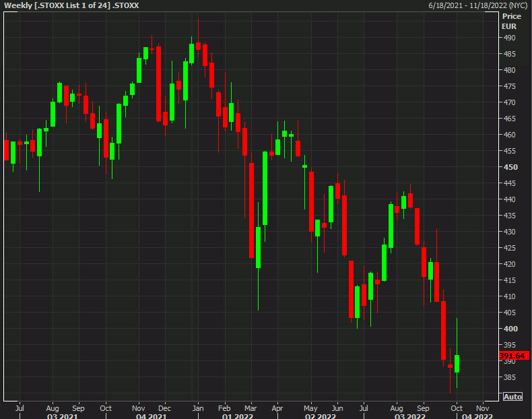Click the 'EUR' currency label
Image resolution: width=532 pixels, height=419 pixels.
[509, 26]
